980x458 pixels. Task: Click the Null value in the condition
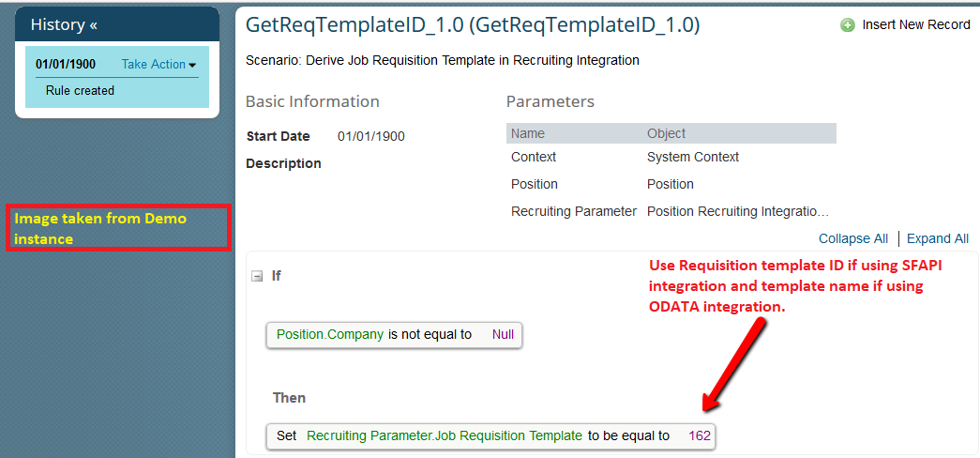click(503, 334)
